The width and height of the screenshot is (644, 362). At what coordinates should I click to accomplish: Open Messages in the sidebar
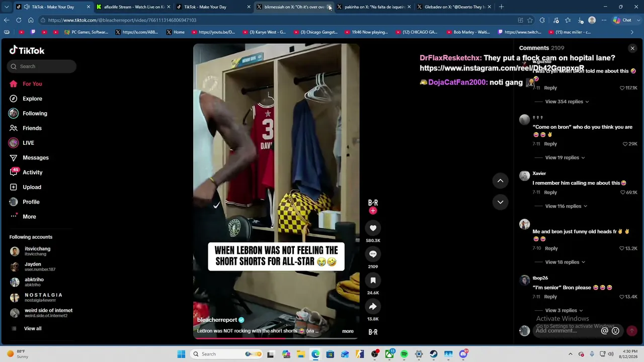35,158
